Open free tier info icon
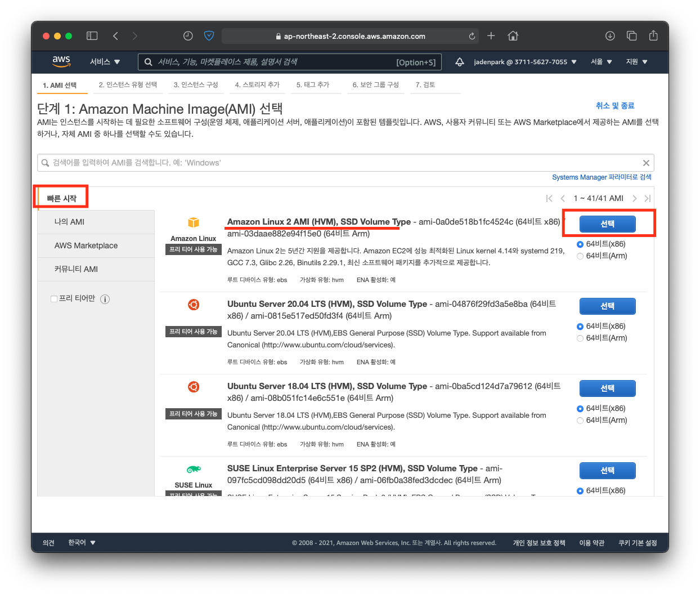The width and height of the screenshot is (700, 594). point(105,299)
